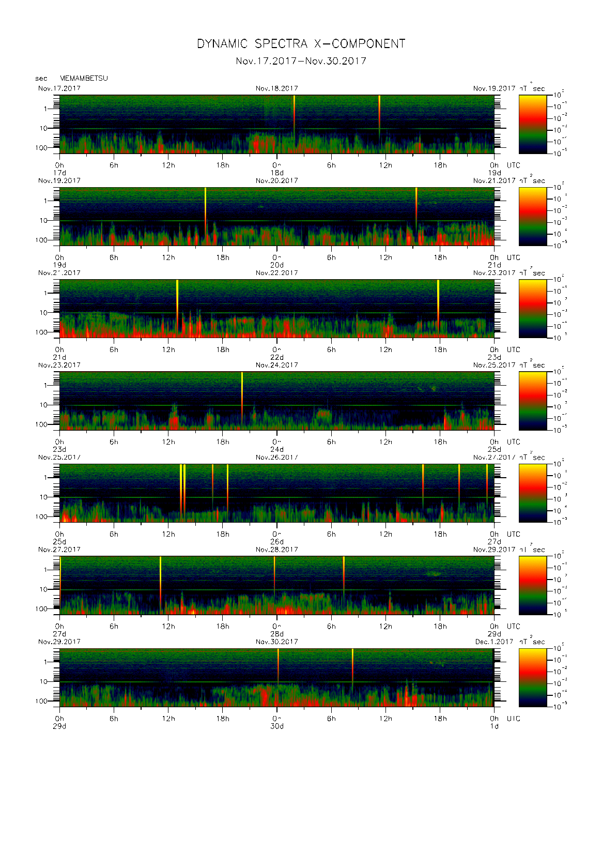Click the "1d" day label at bottom right
Screen dimensions: 602x868
pos(495,726)
